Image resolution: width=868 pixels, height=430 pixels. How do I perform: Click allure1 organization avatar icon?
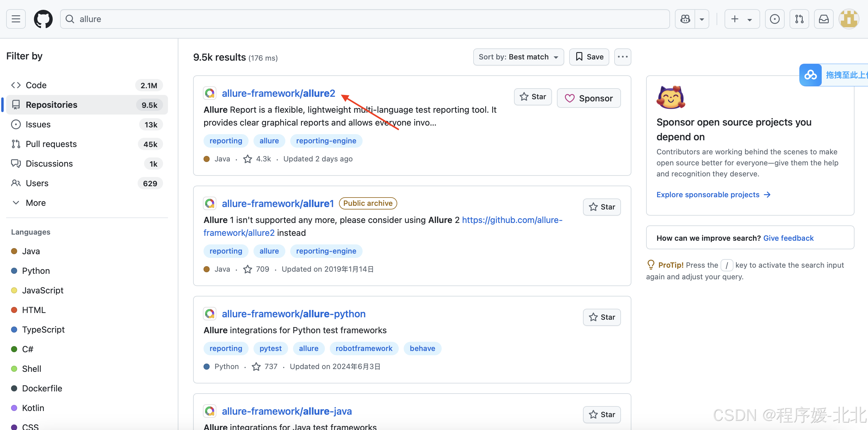(x=210, y=203)
